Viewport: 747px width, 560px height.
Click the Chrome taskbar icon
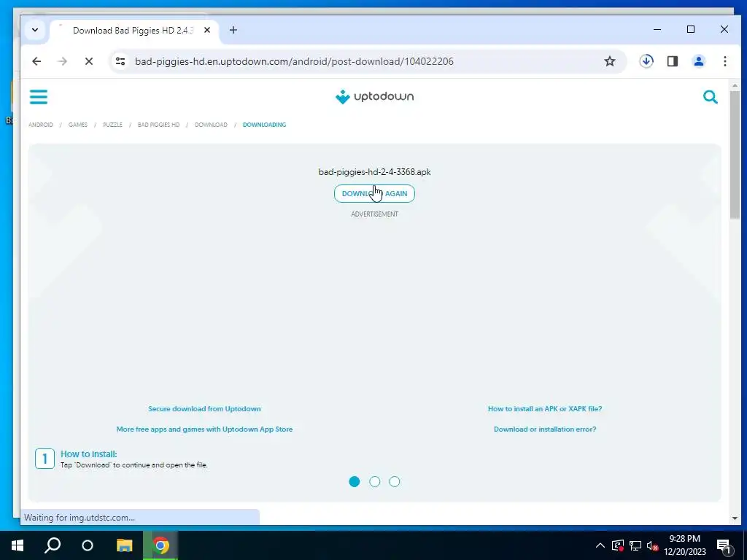tap(160, 545)
